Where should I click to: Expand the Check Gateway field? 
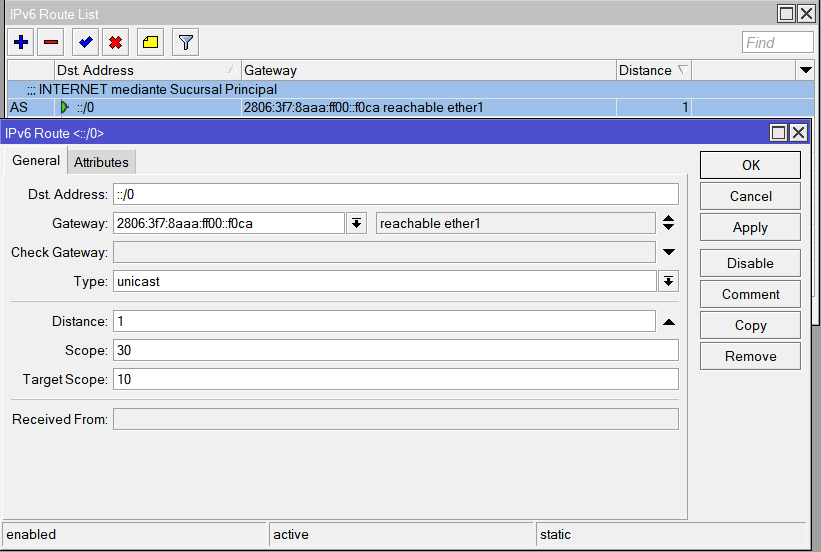point(668,252)
